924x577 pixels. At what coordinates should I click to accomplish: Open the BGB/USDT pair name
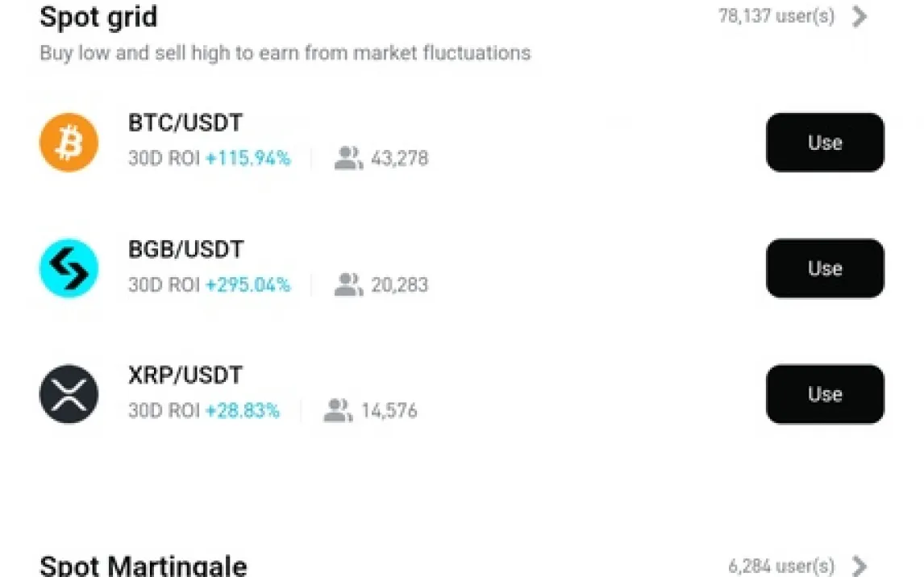[185, 249]
